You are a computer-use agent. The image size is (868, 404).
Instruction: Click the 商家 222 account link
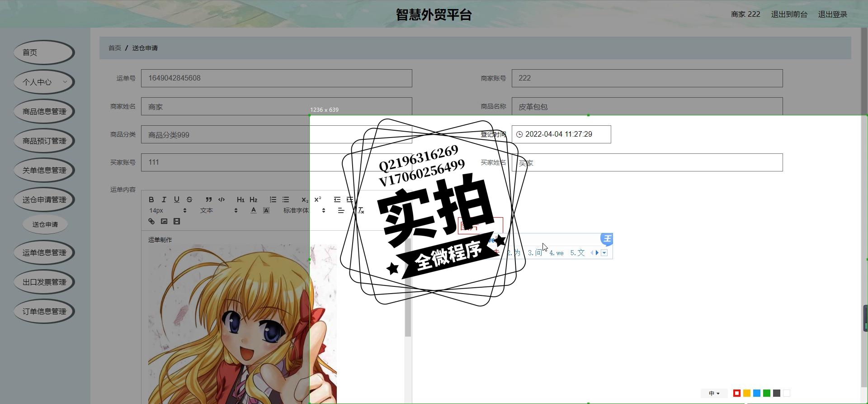(x=745, y=14)
